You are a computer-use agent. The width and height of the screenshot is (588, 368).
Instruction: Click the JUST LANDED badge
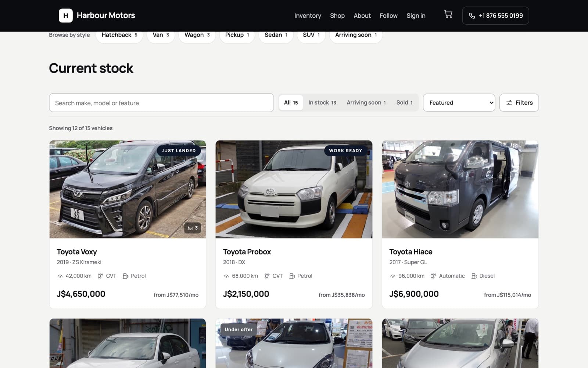click(179, 151)
